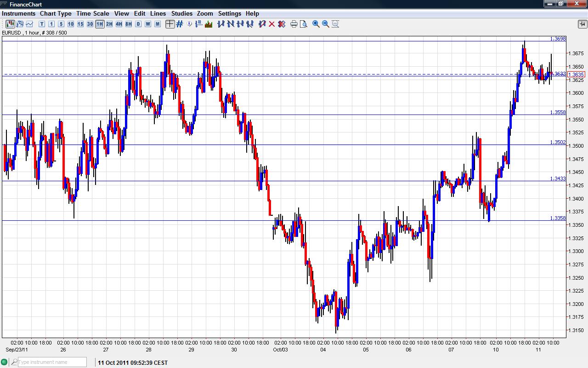Select the fourth line drawing tool
This screenshot has width=588, height=368.
click(x=250, y=24)
